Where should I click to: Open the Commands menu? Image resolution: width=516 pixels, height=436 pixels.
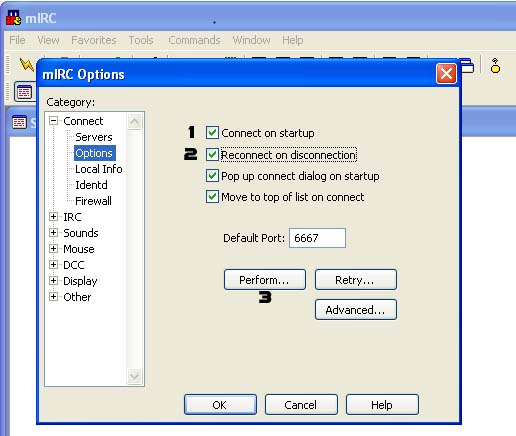tap(194, 40)
